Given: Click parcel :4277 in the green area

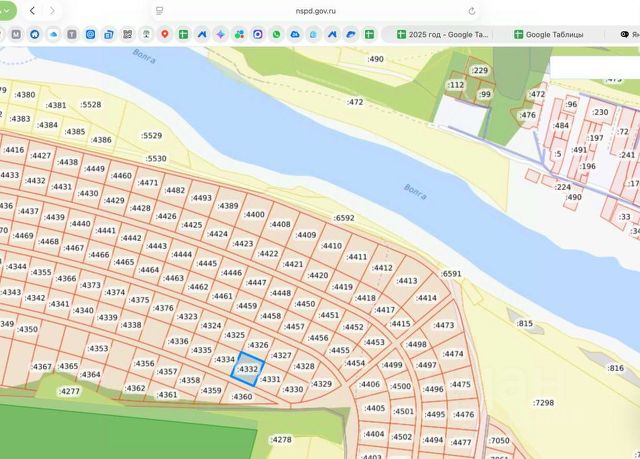Looking at the screenshot, I should click(69, 391).
